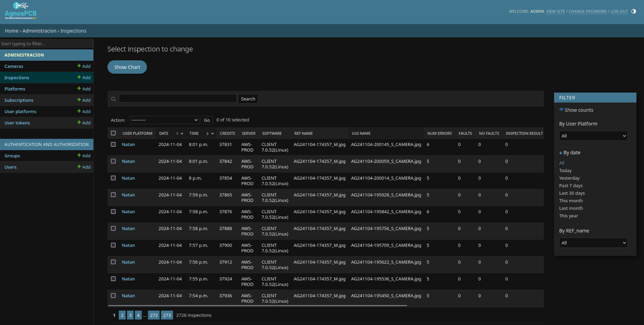Click the plus Add icon for Platforms
Screen dimensions: 644x325
(79, 88)
